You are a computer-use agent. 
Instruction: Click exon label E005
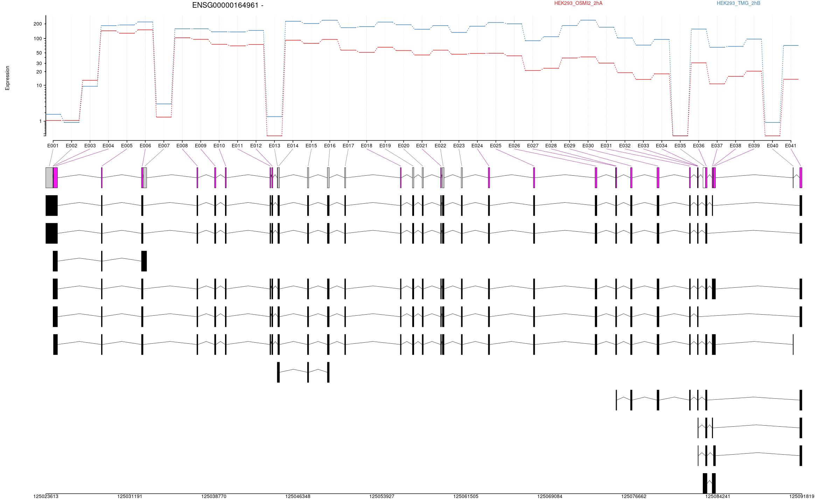(x=127, y=146)
